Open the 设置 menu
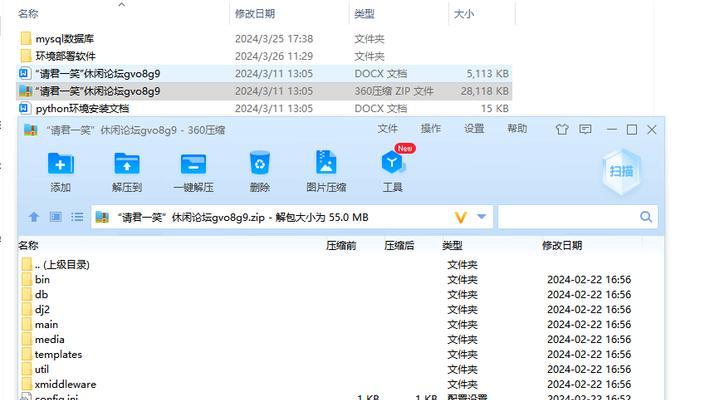705x400 pixels. tap(474, 129)
